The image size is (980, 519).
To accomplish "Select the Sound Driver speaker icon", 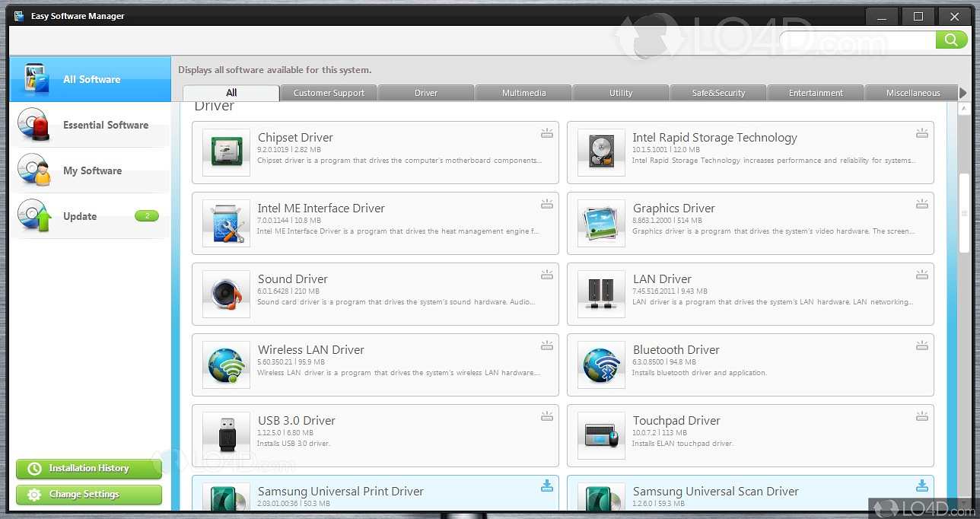I will [226, 294].
